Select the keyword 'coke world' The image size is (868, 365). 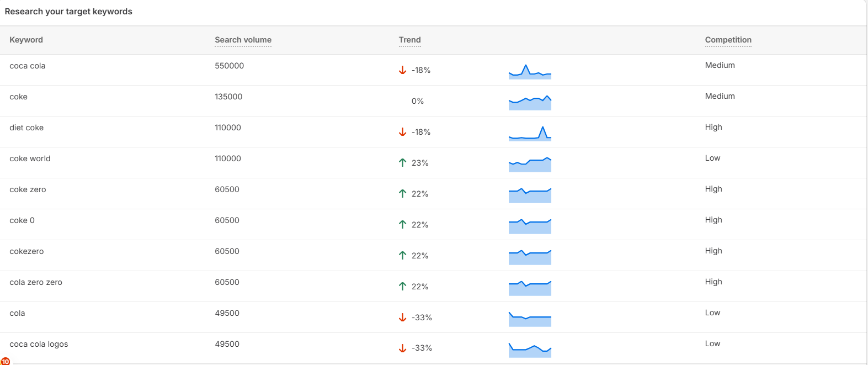click(x=30, y=158)
